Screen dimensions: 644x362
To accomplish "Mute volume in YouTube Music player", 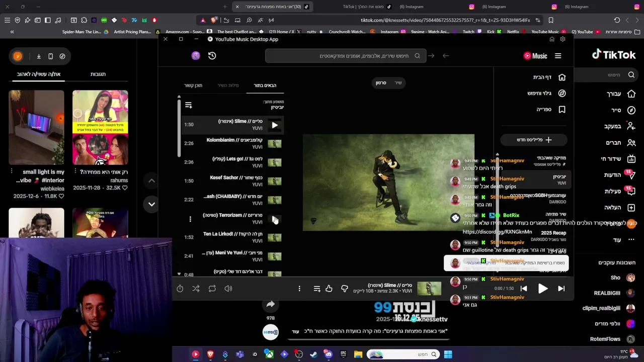I will 228,289.
